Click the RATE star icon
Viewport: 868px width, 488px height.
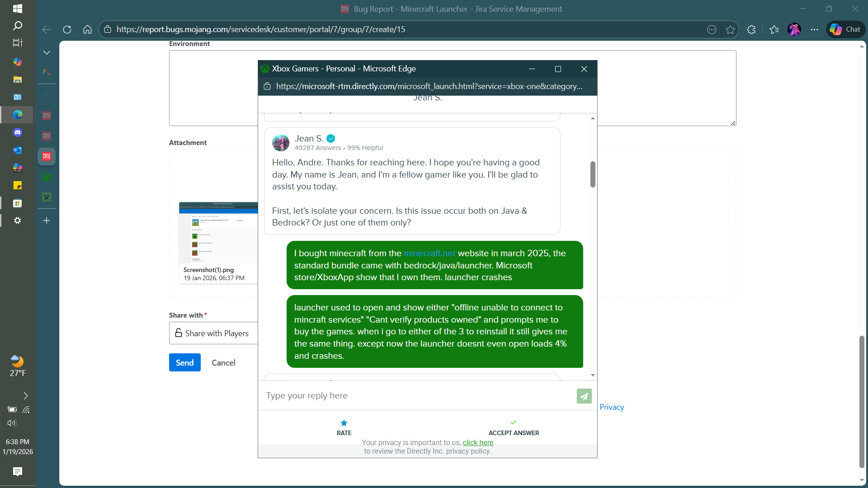[344, 423]
